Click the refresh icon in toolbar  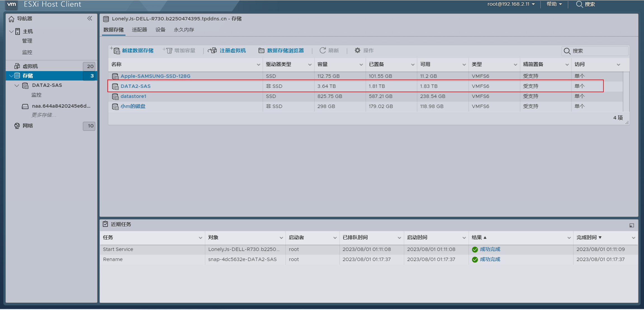tap(323, 51)
